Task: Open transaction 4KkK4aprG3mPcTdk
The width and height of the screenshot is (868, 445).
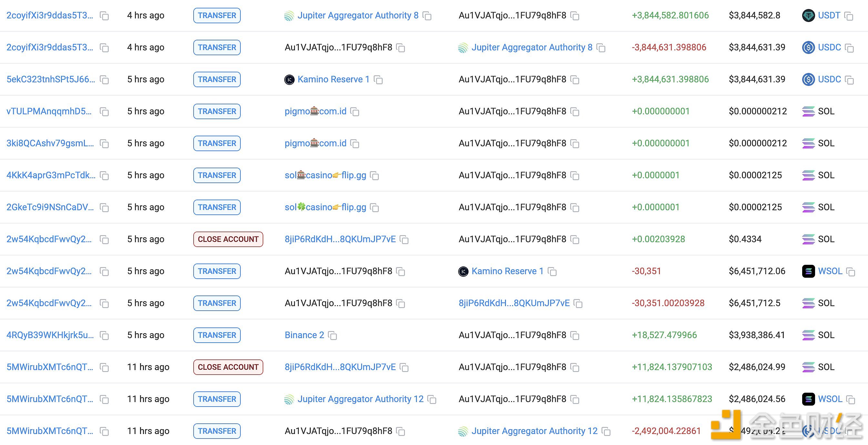Action: tap(51, 175)
